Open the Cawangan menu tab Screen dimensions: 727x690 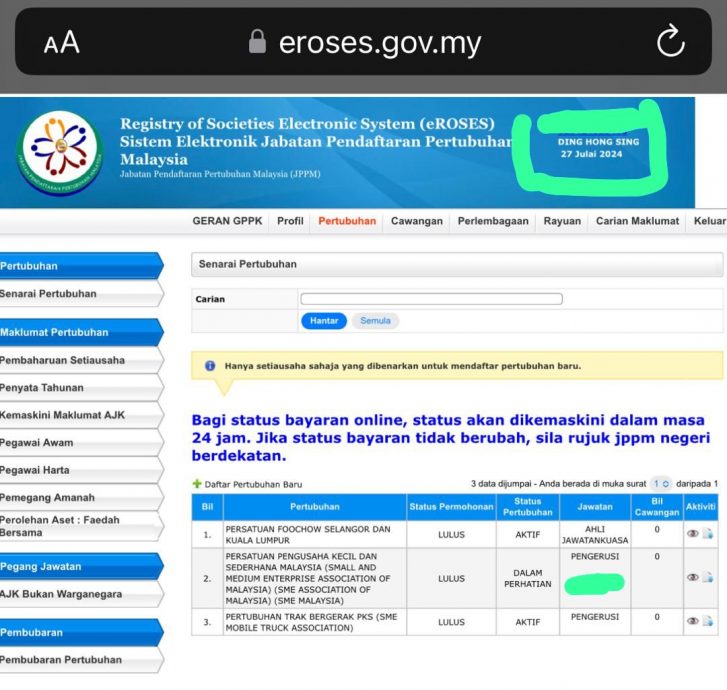tap(416, 221)
